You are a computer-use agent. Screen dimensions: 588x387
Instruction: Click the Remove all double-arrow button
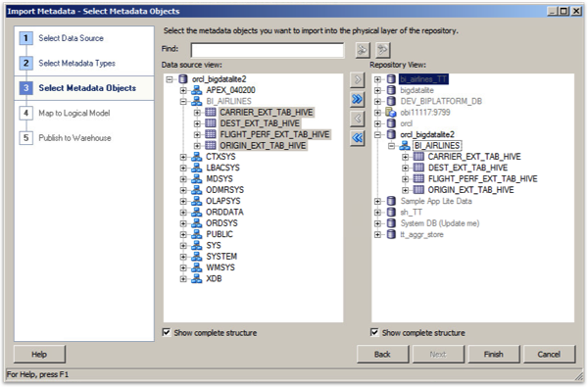pyautogui.click(x=358, y=138)
